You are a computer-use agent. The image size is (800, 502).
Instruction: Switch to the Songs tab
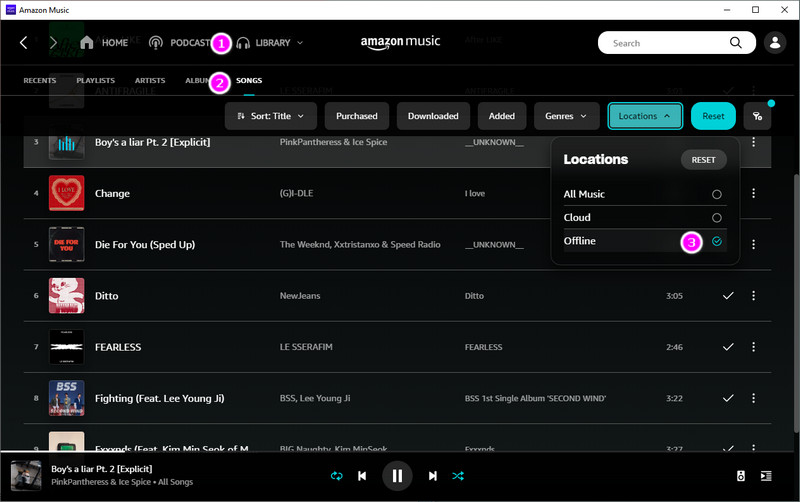click(x=249, y=81)
